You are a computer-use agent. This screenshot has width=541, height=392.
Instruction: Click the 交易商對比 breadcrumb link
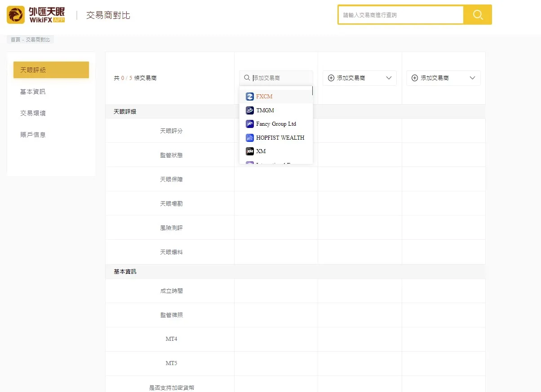38,40
